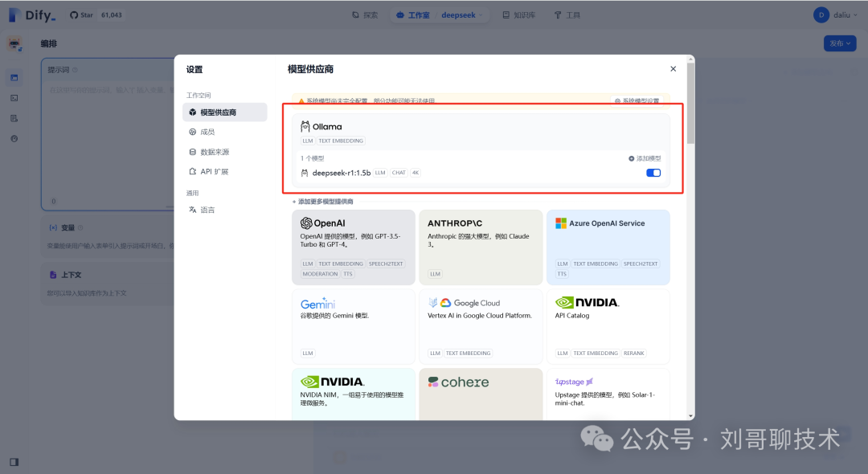Image resolution: width=868 pixels, height=474 pixels.
Task: Open 数据来源 settings section
Action: pyautogui.click(x=225, y=152)
